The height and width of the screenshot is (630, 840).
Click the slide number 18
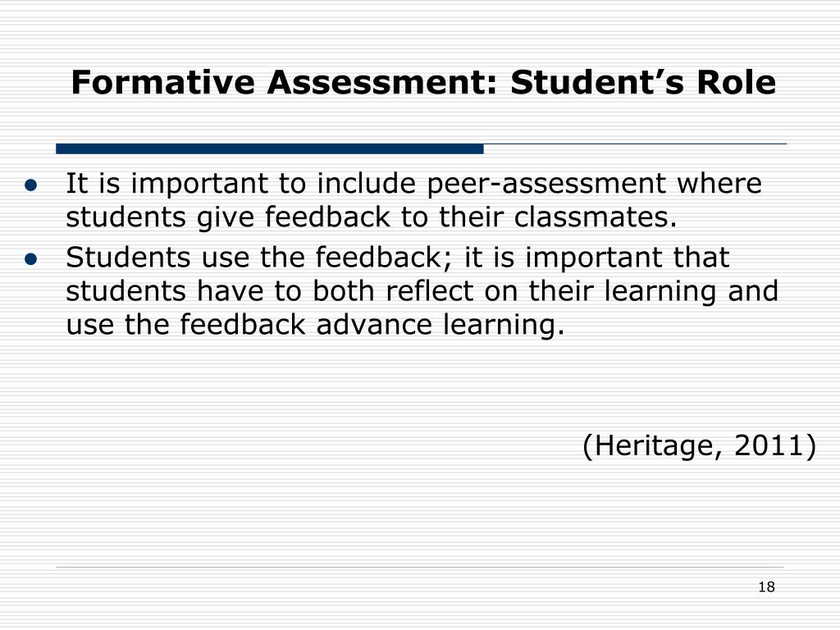point(767,587)
